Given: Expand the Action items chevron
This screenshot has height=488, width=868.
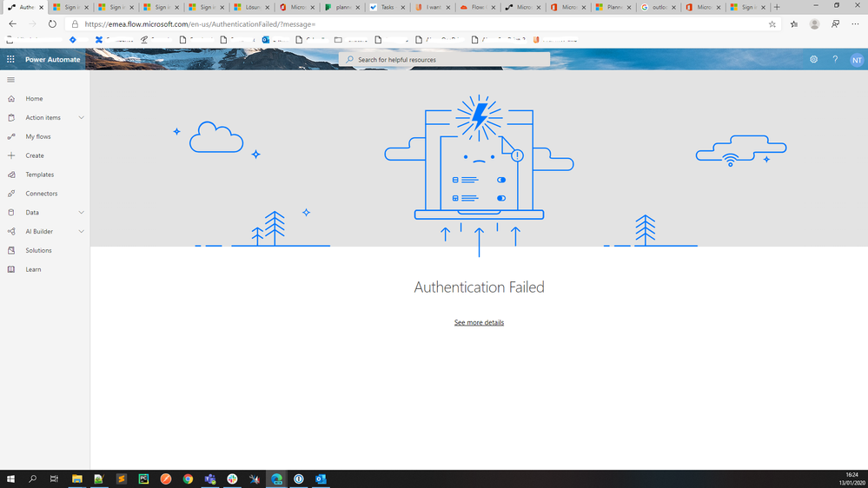Looking at the screenshot, I should click(x=82, y=118).
